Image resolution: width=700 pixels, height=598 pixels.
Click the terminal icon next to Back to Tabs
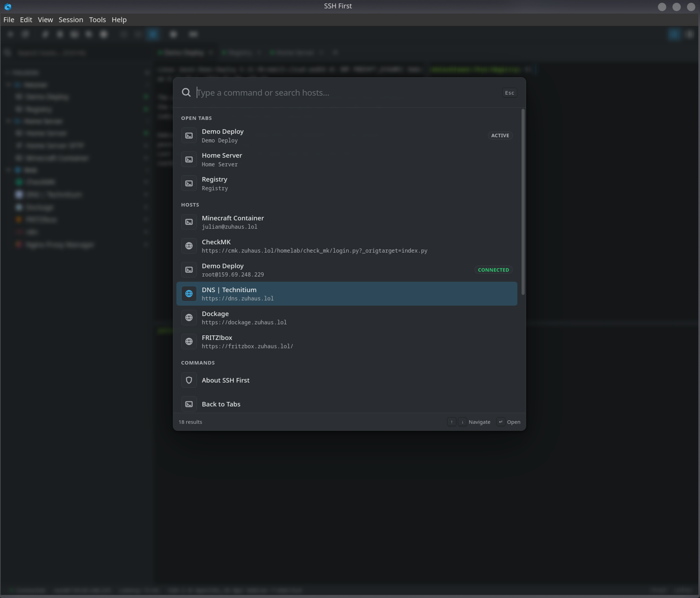click(x=189, y=404)
